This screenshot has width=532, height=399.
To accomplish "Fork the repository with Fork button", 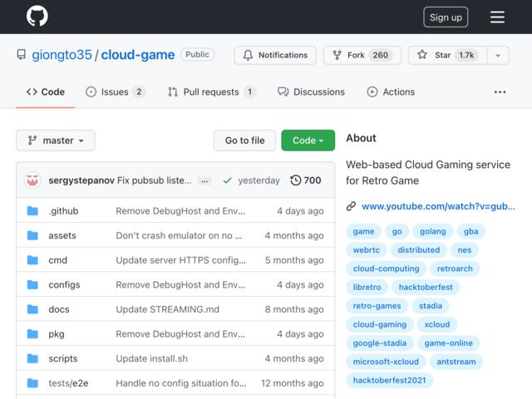I will tap(362, 55).
